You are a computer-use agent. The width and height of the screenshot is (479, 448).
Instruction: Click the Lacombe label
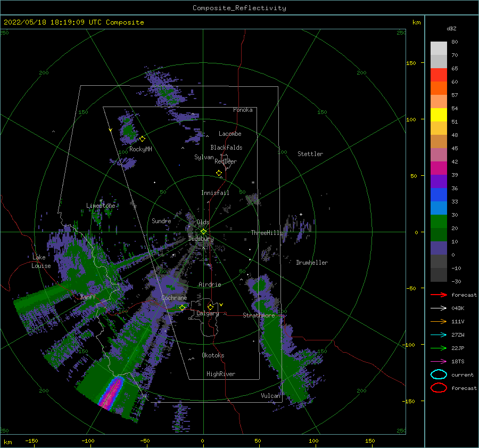click(x=230, y=134)
